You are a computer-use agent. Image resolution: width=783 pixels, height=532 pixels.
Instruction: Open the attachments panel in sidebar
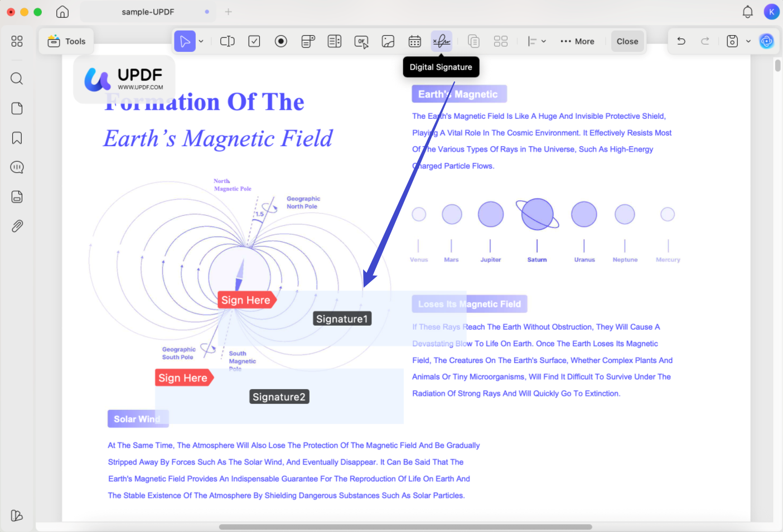[17, 226]
